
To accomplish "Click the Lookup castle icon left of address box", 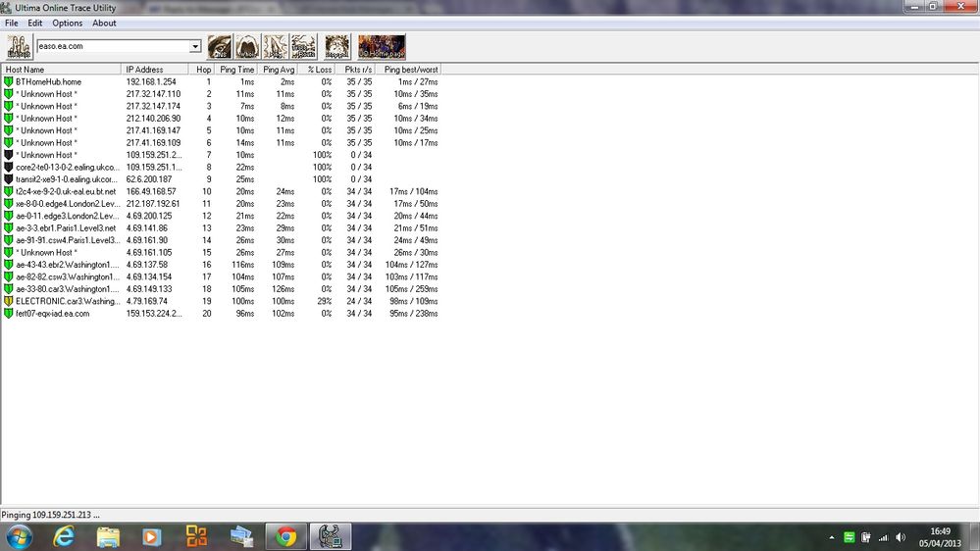I will [19, 46].
